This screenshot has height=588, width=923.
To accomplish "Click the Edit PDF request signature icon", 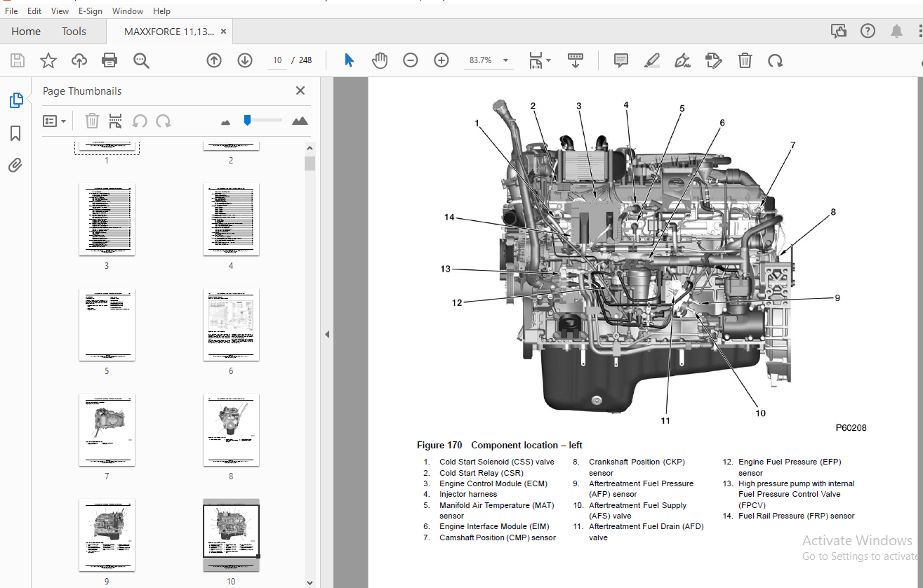I will pyautogui.click(x=714, y=60).
